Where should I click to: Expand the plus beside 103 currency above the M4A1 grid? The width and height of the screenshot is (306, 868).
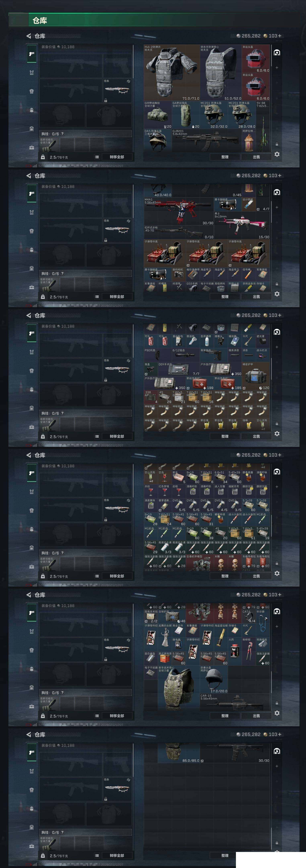coord(279,176)
